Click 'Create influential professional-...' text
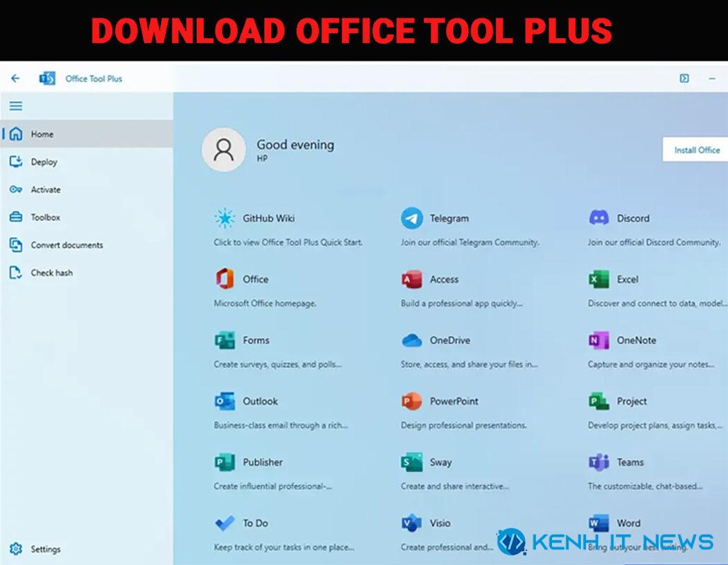Viewport: 728px width, 565px height. pos(273,486)
